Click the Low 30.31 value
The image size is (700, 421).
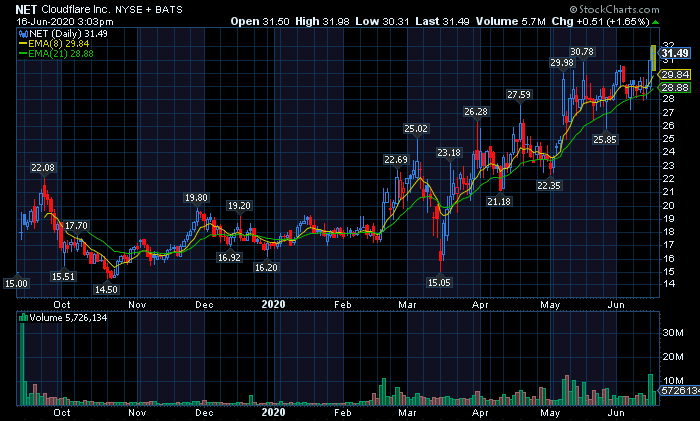point(382,21)
